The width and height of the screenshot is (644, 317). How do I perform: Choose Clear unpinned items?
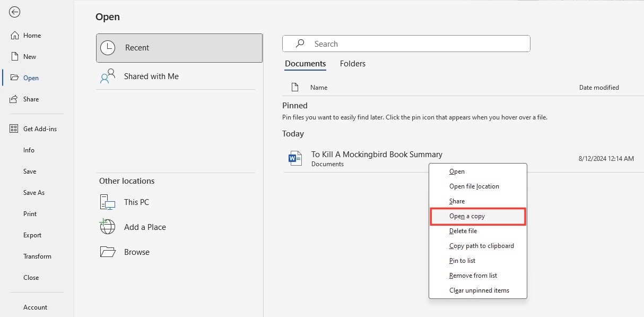point(478,290)
